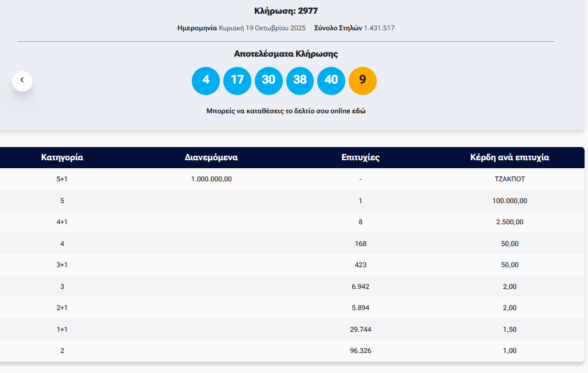Select the 5+1 category row label
Image resolution: width=588 pixels, height=373 pixels.
62,179
